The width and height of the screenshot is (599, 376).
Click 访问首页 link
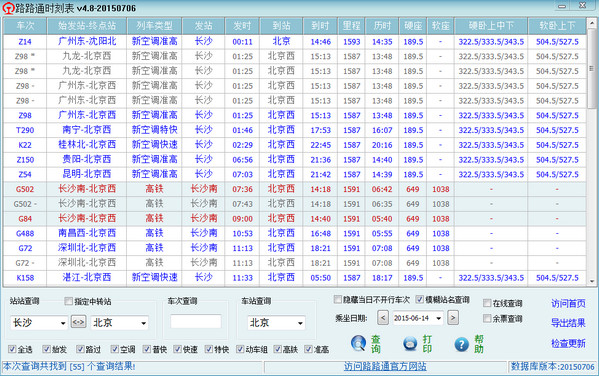point(568,303)
